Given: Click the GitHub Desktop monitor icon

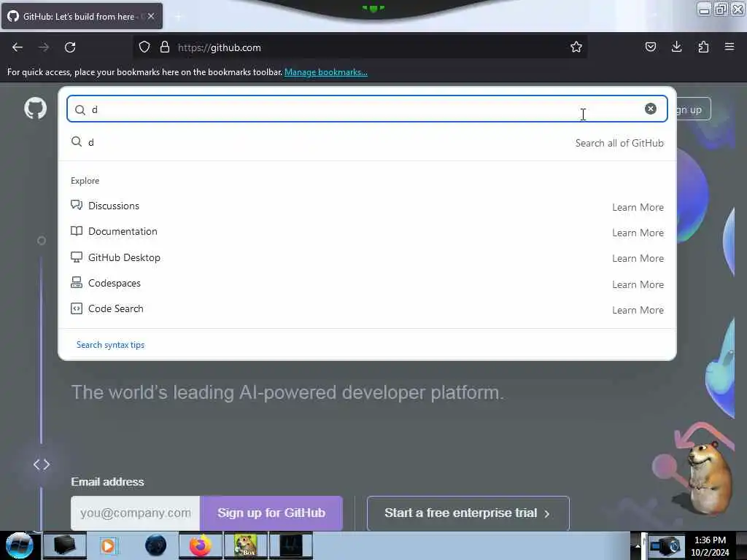Looking at the screenshot, I should (76, 257).
